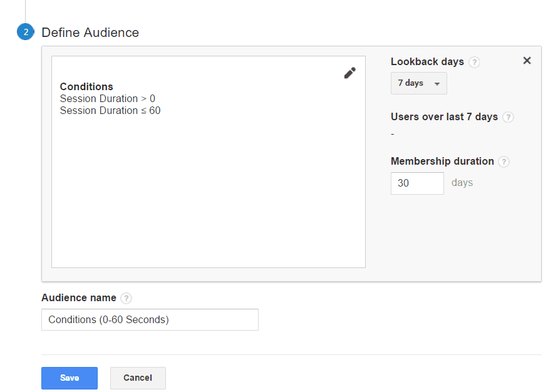Screen dimensions: 548x392
Task: Click the Users over last 7 days help icon
Action: pyautogui.click(x=508, y=117)
